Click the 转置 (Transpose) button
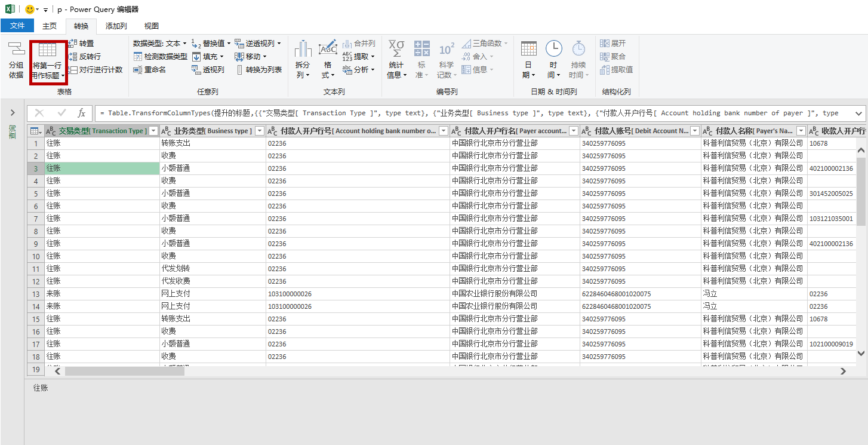This screenshot has width=868, height=445. [81, 43]
